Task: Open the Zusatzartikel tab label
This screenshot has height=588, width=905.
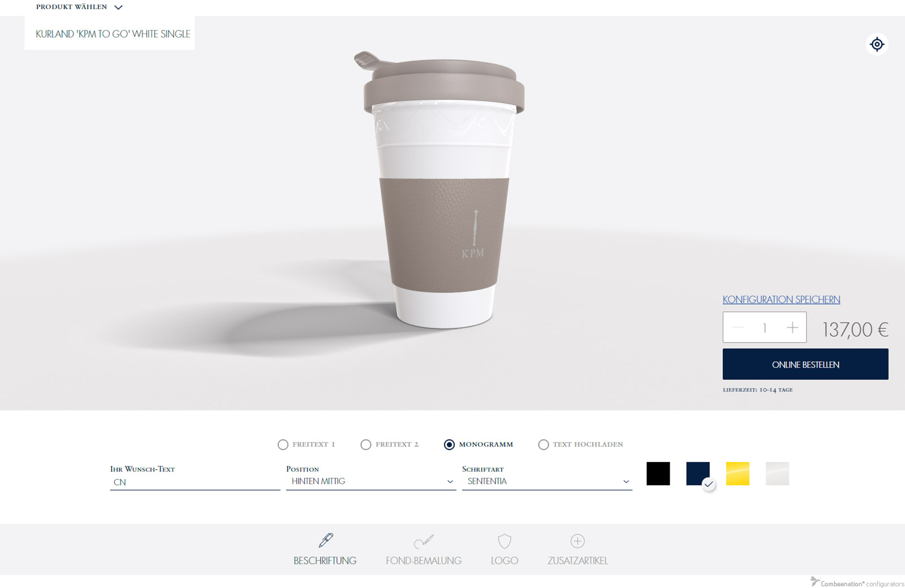Action: (x=577, y=561)
